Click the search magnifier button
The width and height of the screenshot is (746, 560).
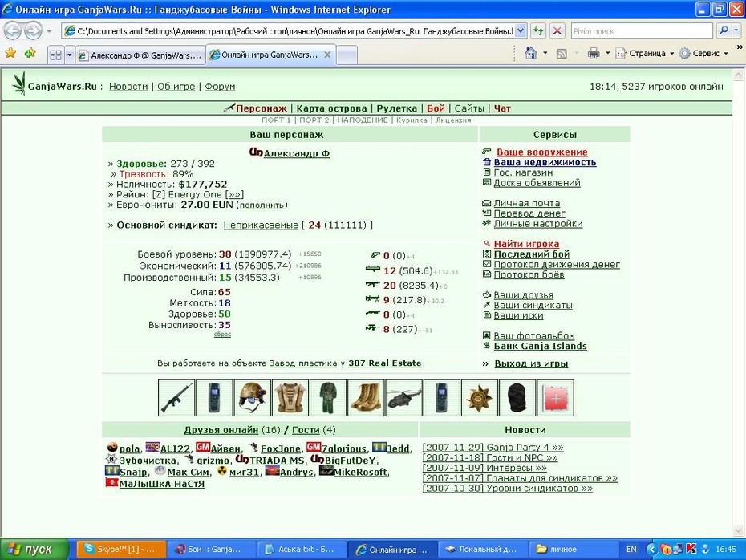pyautogui.click(x=724, y=31)
